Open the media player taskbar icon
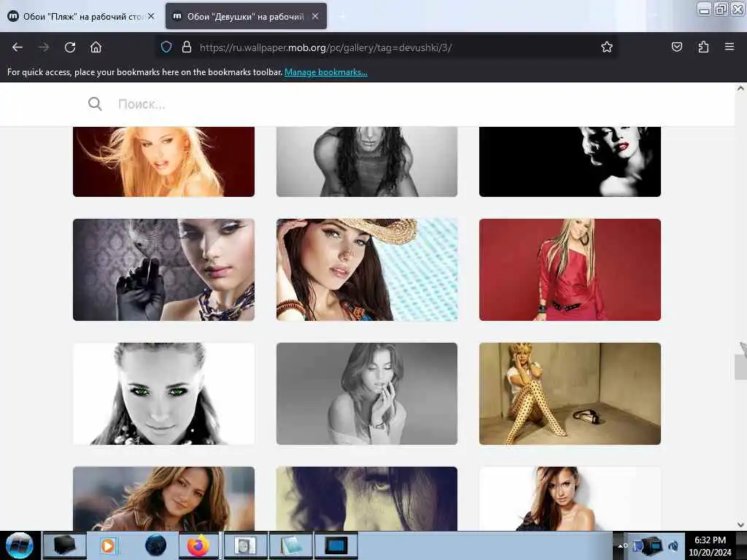The width and height of the screenshot is (747, 560). 109,545
